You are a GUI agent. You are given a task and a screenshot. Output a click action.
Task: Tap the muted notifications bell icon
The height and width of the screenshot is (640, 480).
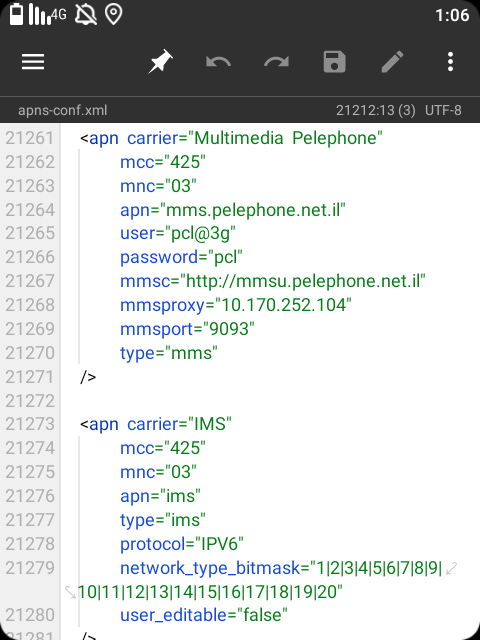coord(86,15)
